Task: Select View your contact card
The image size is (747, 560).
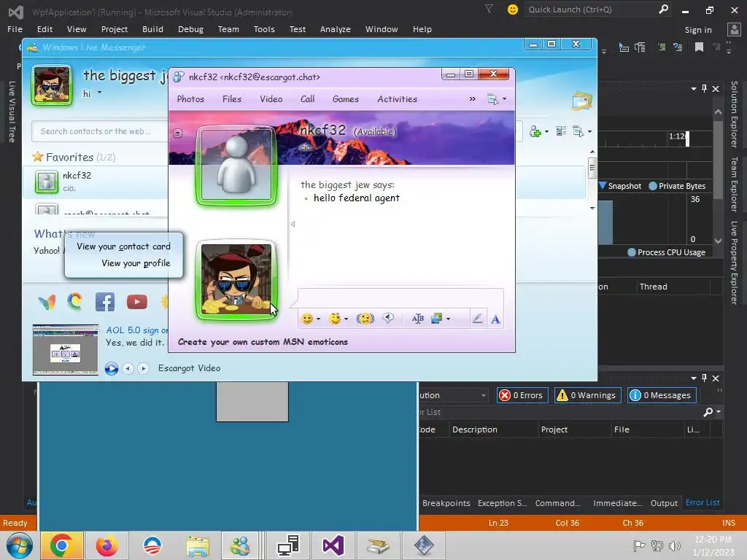Action: tap(123, 246)
